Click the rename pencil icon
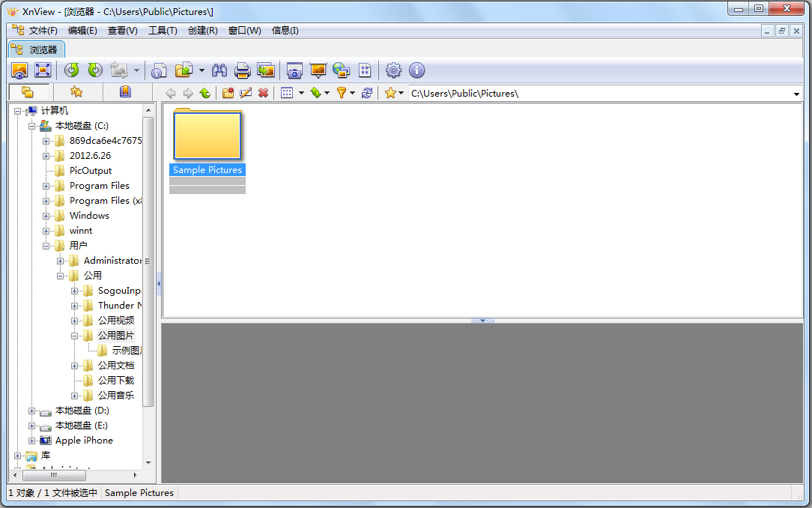Screen dimensions: 812x508 click(x=246, y=93)
